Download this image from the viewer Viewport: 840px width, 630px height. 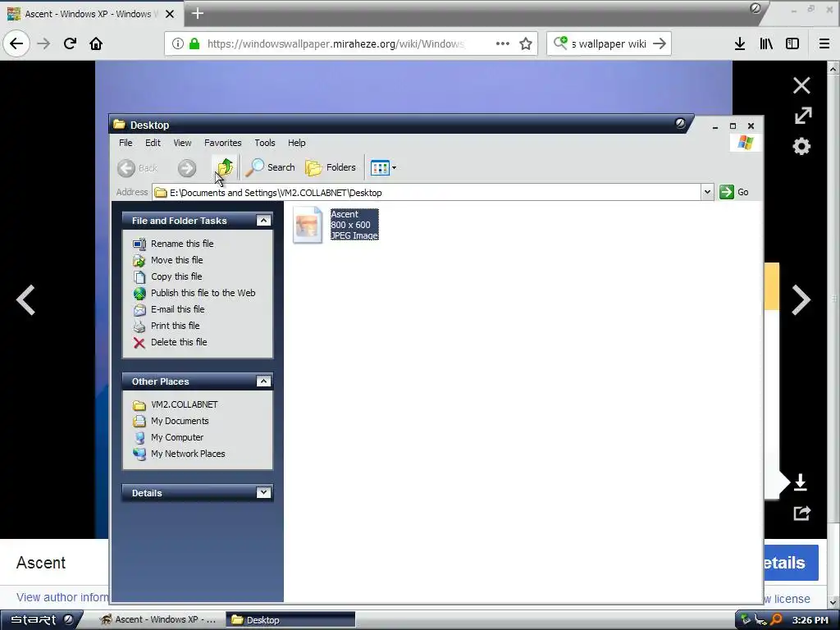(x=801, y=482)
